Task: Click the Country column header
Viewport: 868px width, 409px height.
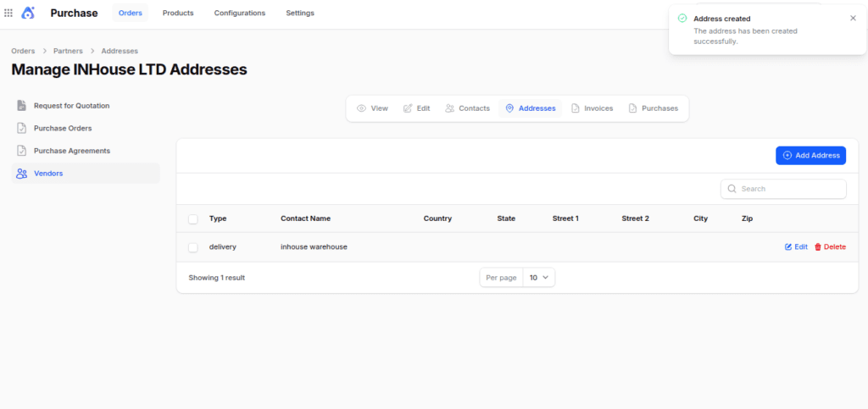Action: (x=437, y=218)
